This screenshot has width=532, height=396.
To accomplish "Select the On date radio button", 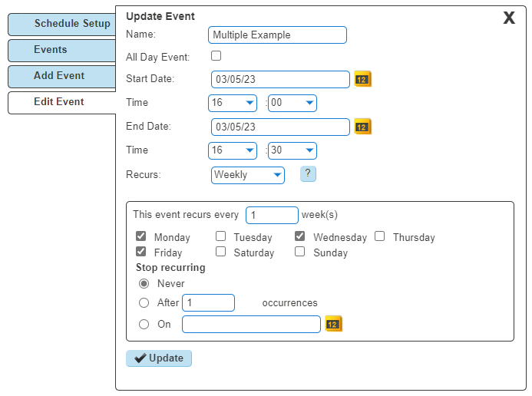I will (144, 324).
